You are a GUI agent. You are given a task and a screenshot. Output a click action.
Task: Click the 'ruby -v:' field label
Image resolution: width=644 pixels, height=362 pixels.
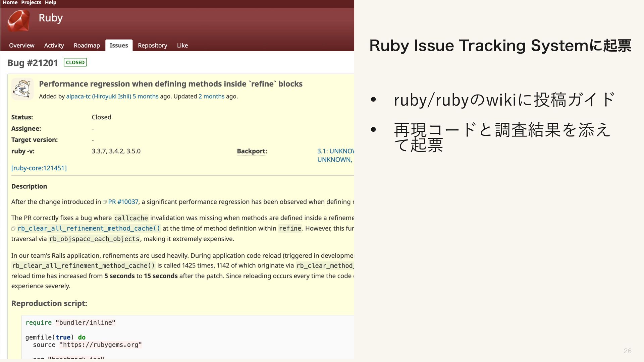pos(23,151)
